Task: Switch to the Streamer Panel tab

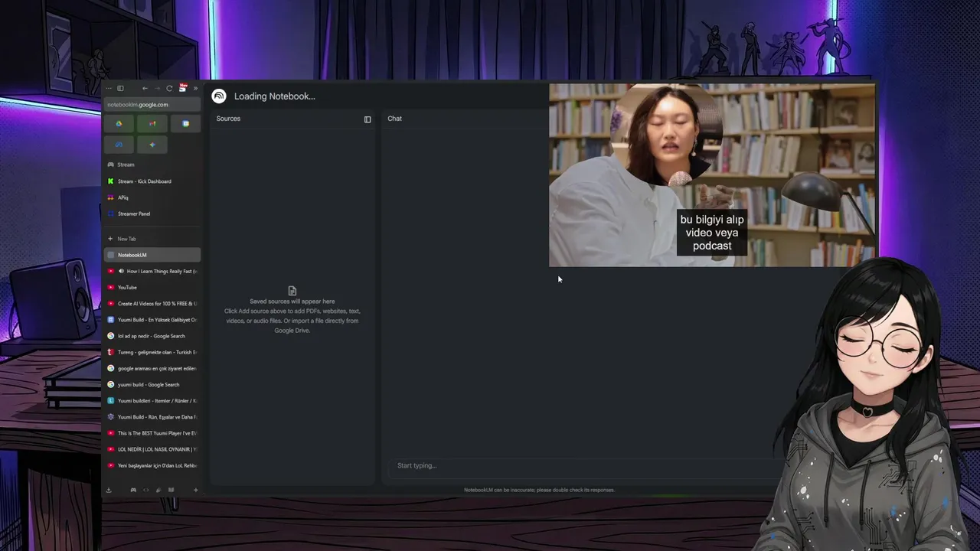Action: coord(152,214)
